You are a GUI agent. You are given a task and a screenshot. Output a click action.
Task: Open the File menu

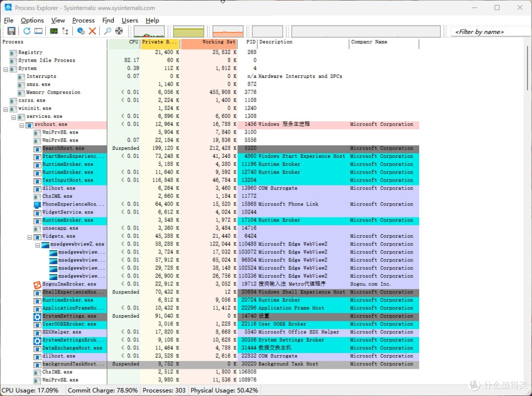click(8, 20)
